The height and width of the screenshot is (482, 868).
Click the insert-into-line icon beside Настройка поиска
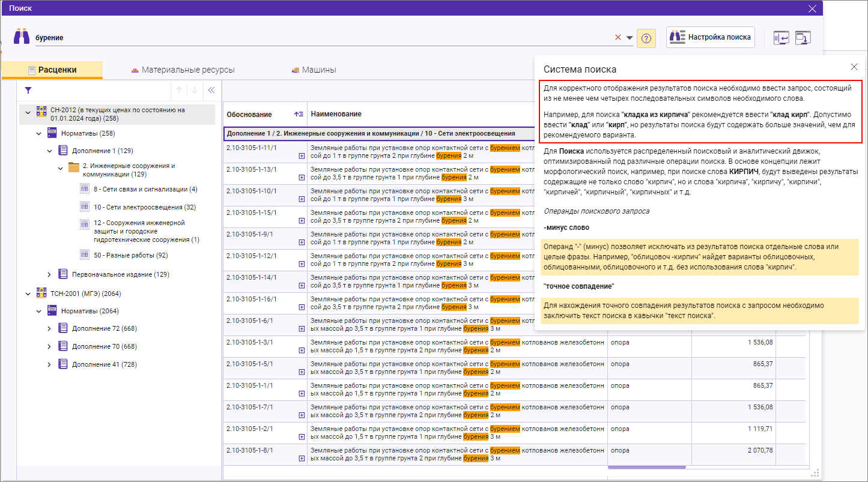(781, 38)
